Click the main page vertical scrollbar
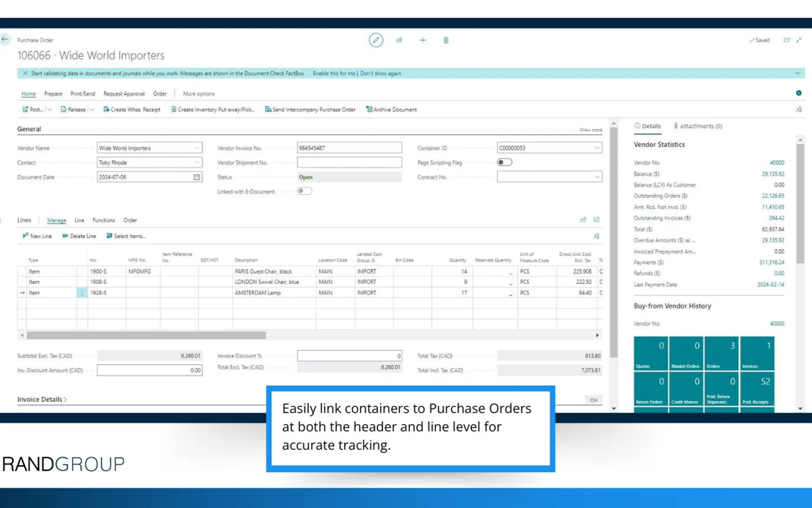This screenshot has height=508, width=812. click(x=614, y=242)
